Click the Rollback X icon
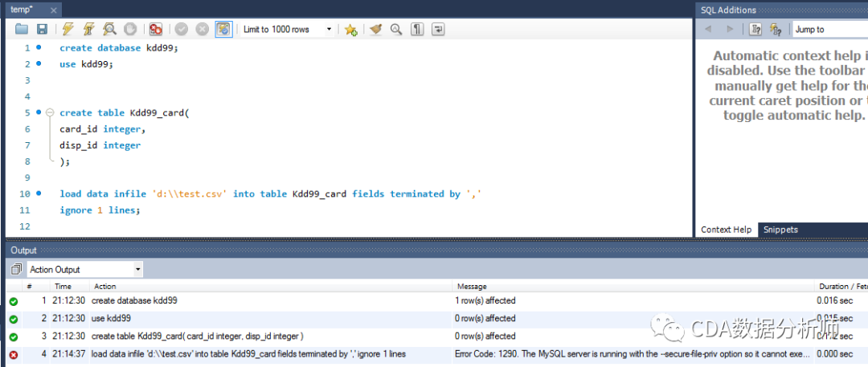The width and height of the screenshot is (868, 367). pyautogui.click(x=202, y=30)
